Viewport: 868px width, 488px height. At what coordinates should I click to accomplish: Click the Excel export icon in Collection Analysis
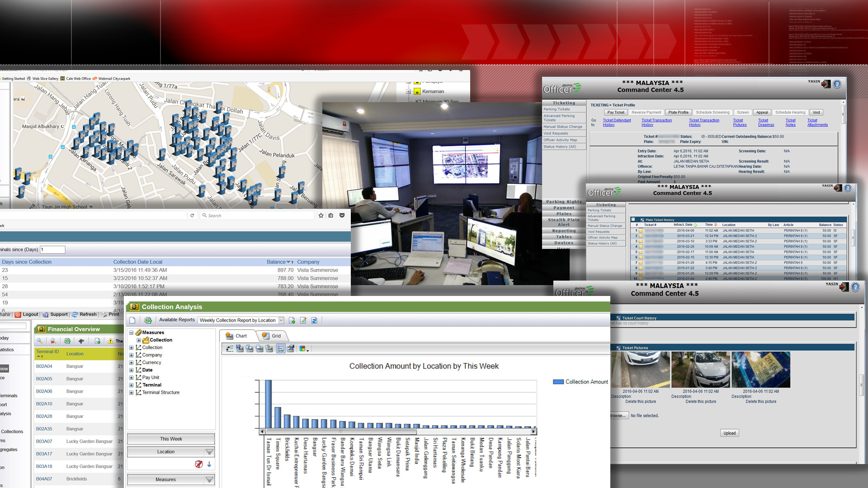(148, 320)
